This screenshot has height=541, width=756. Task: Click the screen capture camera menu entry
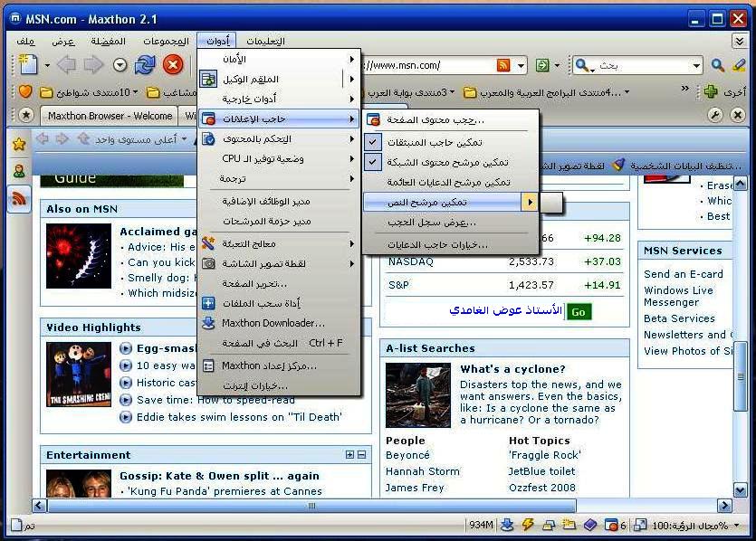(x=279, y=263)
